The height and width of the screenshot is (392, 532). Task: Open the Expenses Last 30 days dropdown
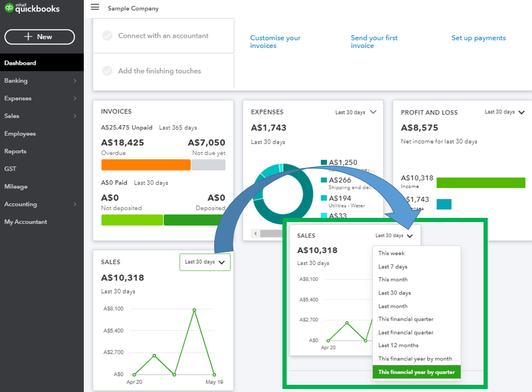(x=356, y=112)
